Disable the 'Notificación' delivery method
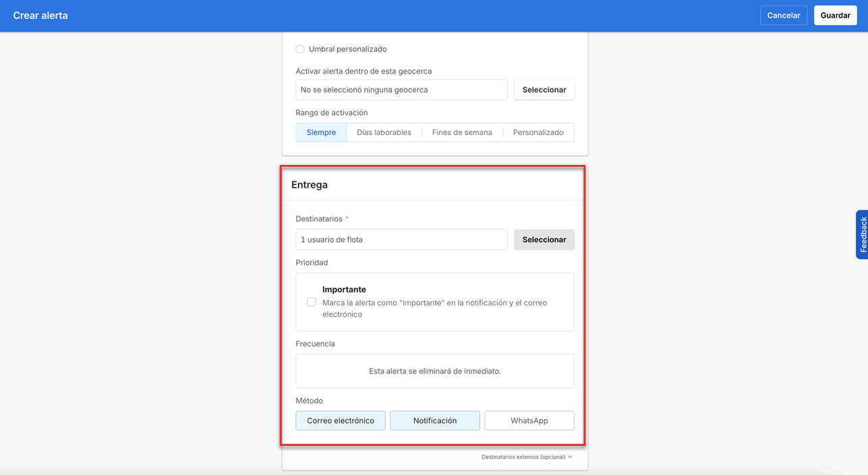868x475 pixels. (x=434, y=420)
